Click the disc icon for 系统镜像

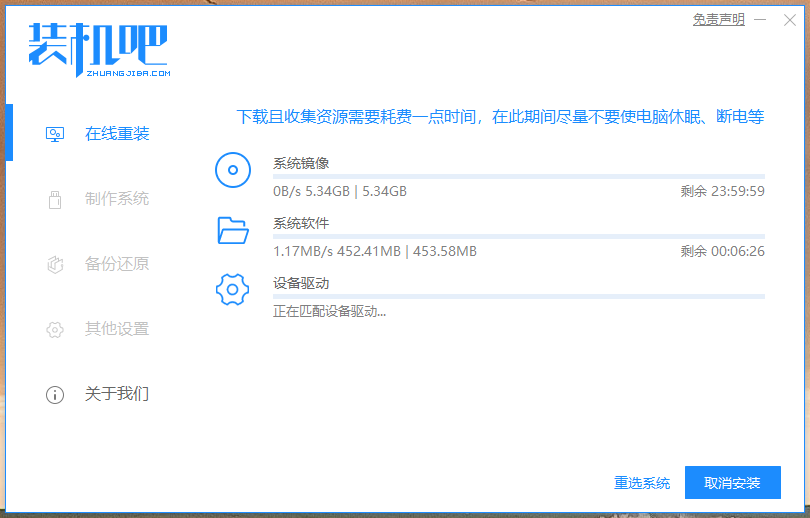[x=233, y=170]
